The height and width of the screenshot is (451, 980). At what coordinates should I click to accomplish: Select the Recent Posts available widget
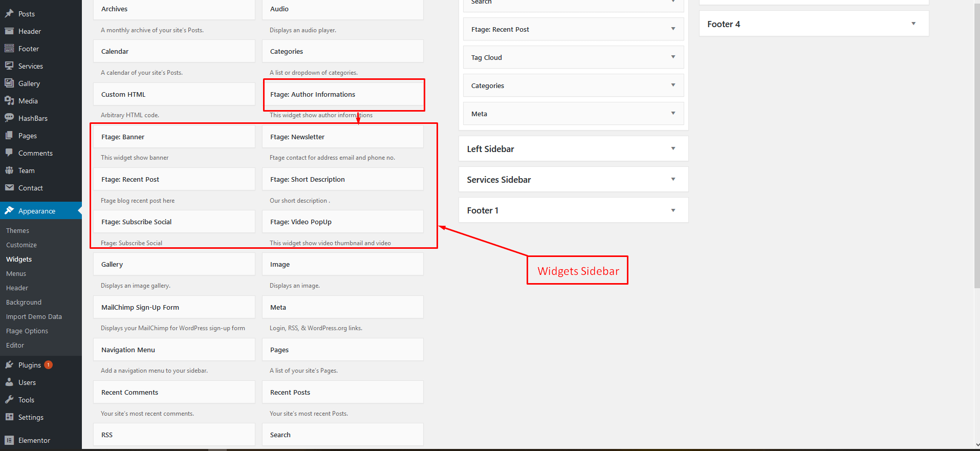pyautogui.click(x=343, y=392)
